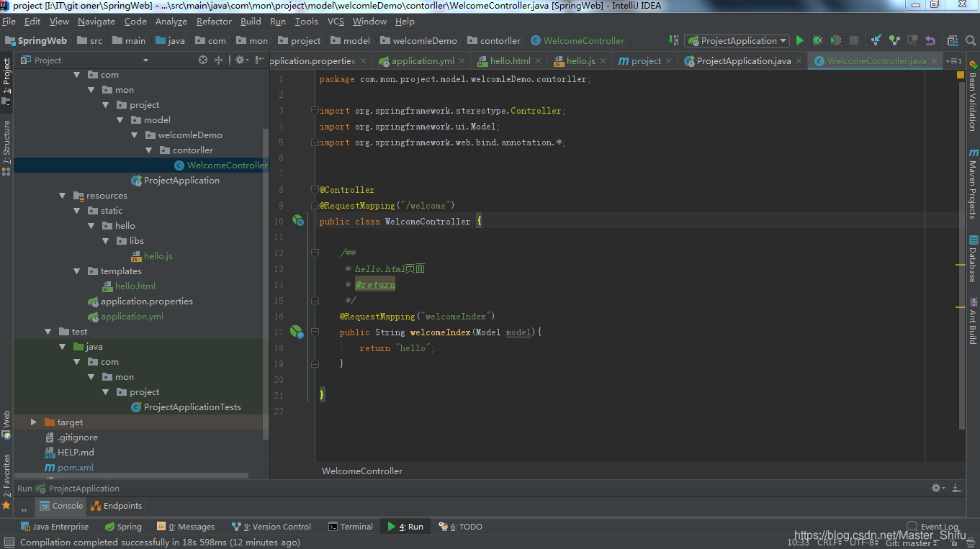Update project from VCS toolbar icon

click(876, 41)
